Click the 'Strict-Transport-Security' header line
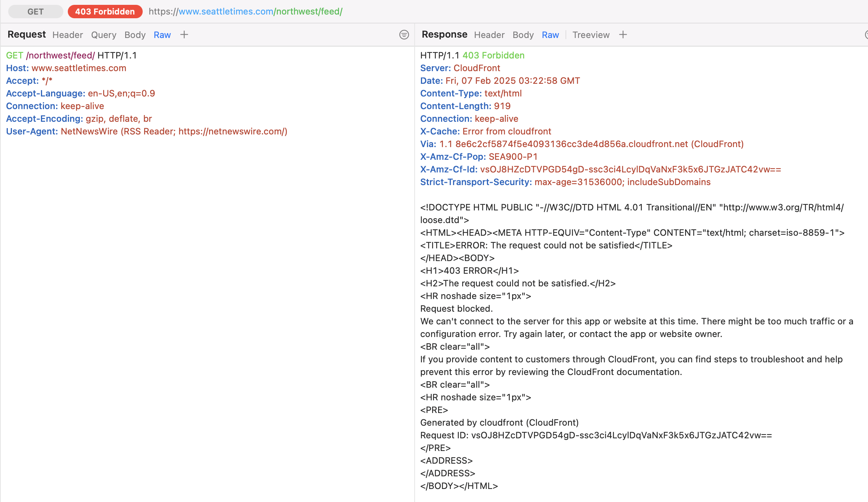 point(566,182)
